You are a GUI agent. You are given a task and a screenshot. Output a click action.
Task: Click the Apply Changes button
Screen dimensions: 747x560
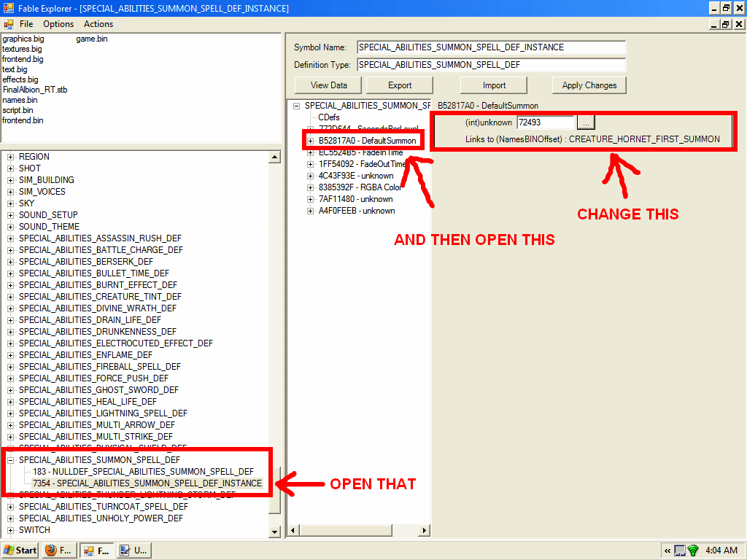pyautogui.click(x=589, y=85)
